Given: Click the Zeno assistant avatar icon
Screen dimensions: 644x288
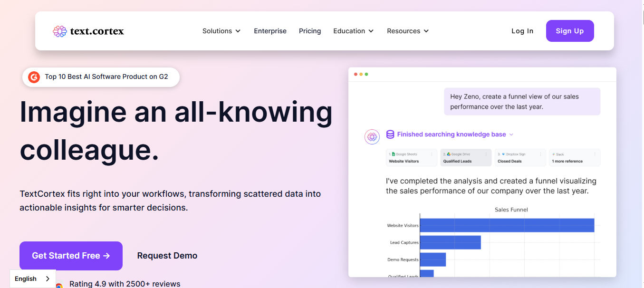Looking at the screenshot, I should coord(372,137).
